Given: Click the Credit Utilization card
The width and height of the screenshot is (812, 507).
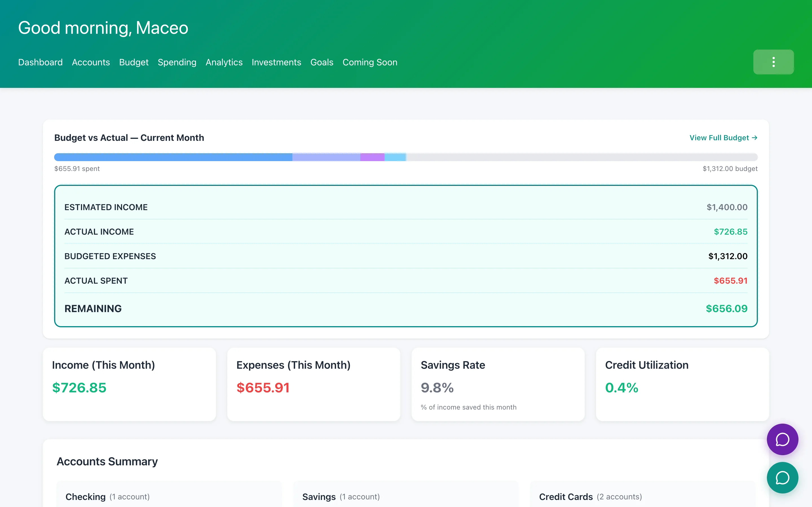Looking at the screenshot, I should click(682, 384).
